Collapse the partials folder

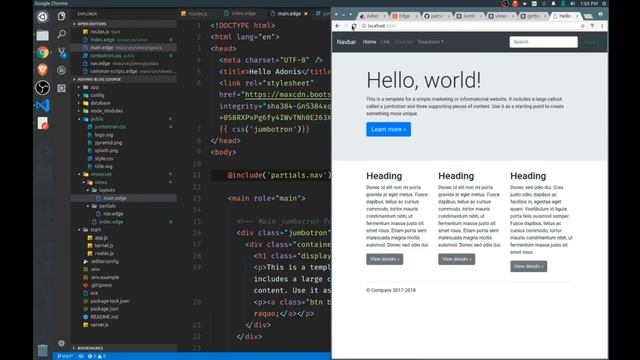click(x=107, y=206)
